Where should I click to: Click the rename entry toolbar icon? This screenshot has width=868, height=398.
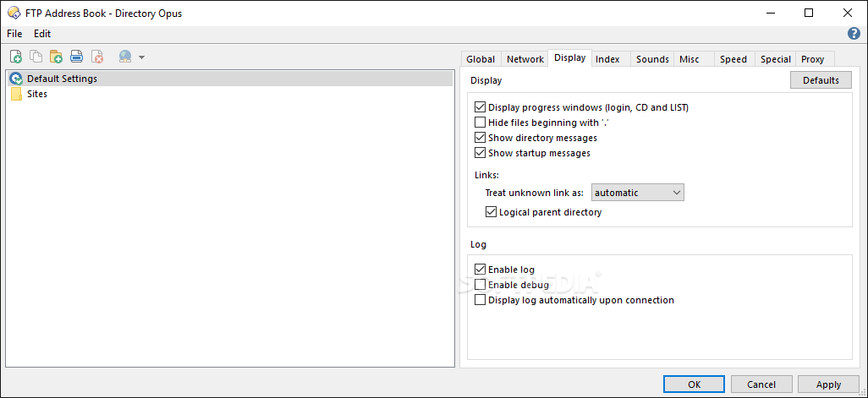click(x=76, y=57)
